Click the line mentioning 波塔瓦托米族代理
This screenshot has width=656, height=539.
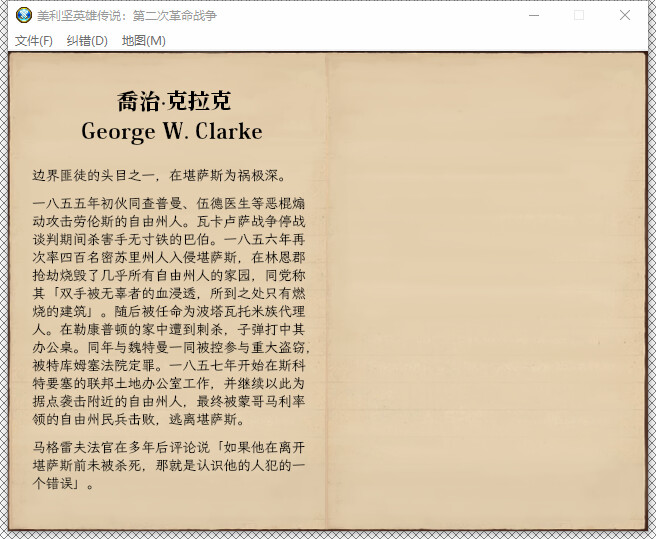tap(168, 311)
